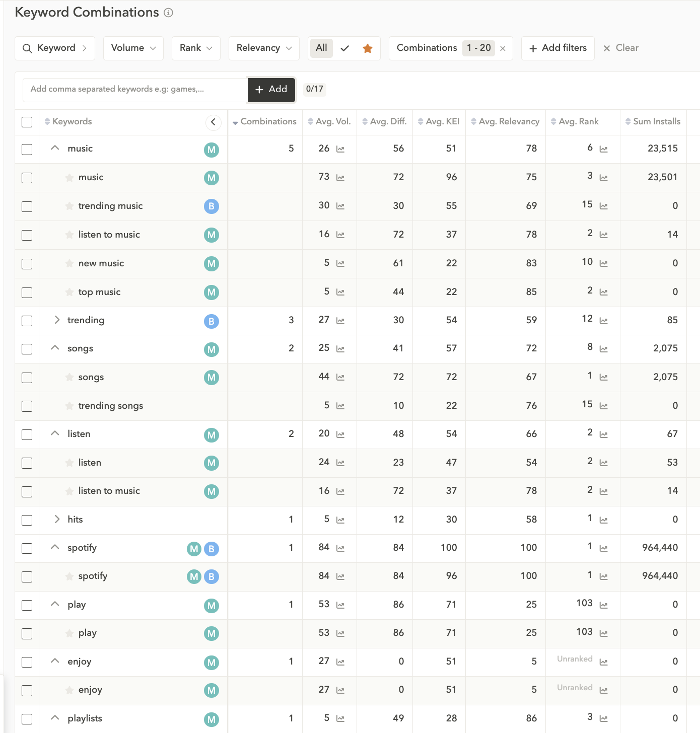Star the new music keyword
This screenshot has height=733, width=700.
pos(69,263)
